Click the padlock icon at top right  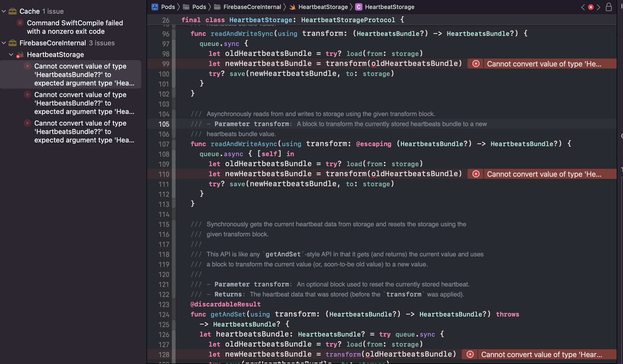pyautogui.click(x=609, y=7)
